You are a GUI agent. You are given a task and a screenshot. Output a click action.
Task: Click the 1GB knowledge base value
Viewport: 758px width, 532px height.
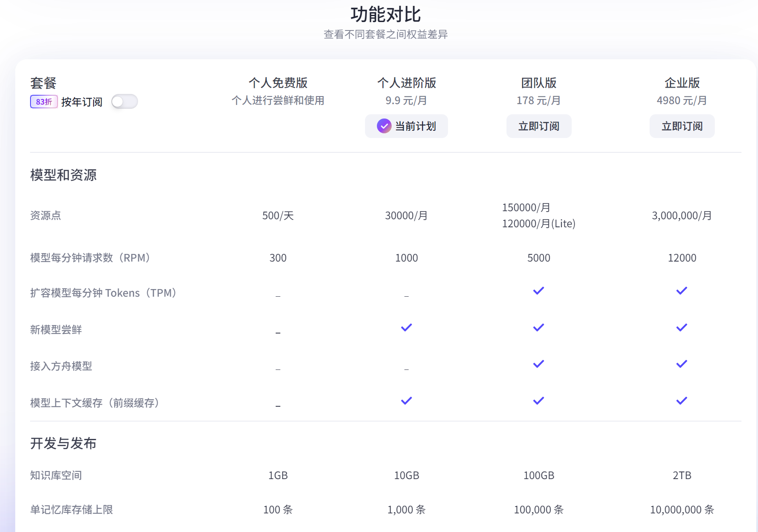click(278, 475)
